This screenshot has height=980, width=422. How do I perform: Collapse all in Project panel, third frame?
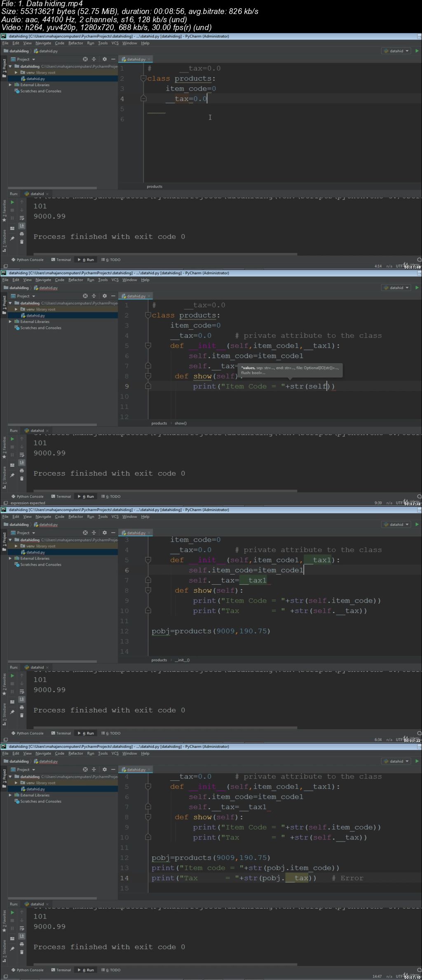pos(94,533)
